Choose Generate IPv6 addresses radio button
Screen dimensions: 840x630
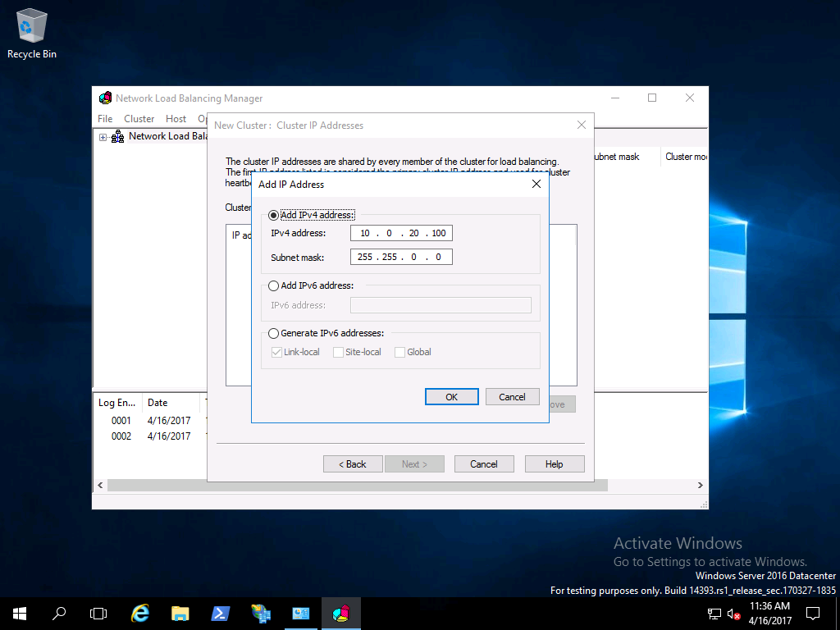pyautogui.click(x=274, y=334)
